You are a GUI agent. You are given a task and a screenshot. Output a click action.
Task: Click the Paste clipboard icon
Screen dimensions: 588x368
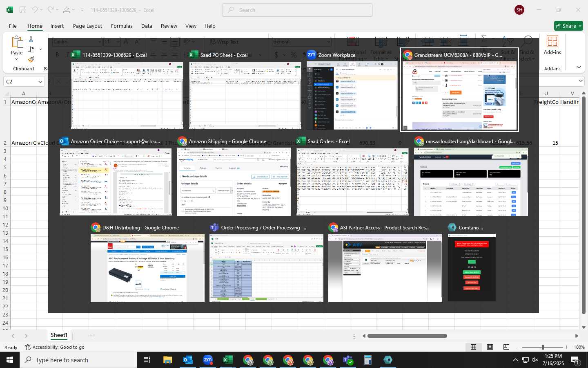coord(17,42)
